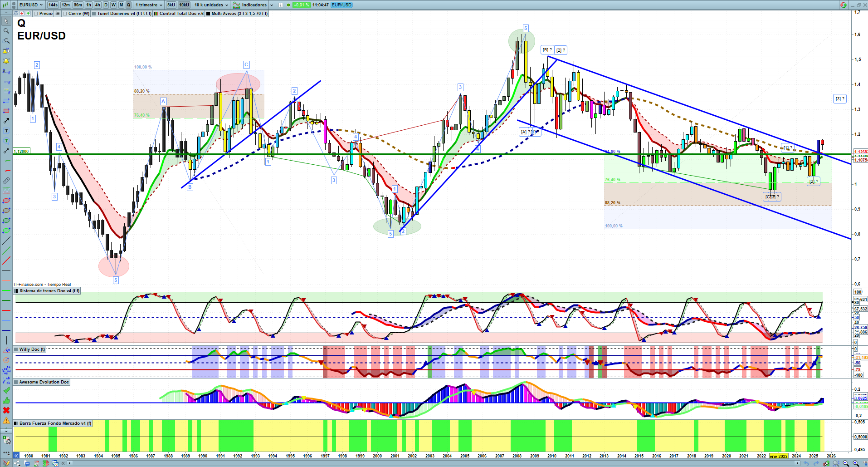Select the brown ellipse drawing tool
Screen dimensions: 868x467
point(6,211)
